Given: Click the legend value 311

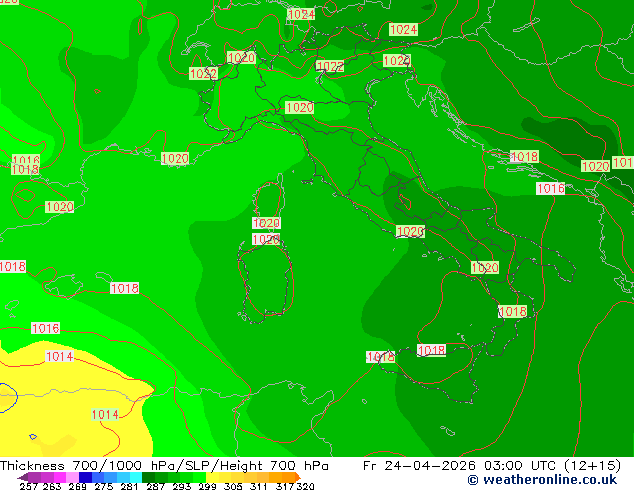Looking at the screenshot, I should tap(259, 486).
